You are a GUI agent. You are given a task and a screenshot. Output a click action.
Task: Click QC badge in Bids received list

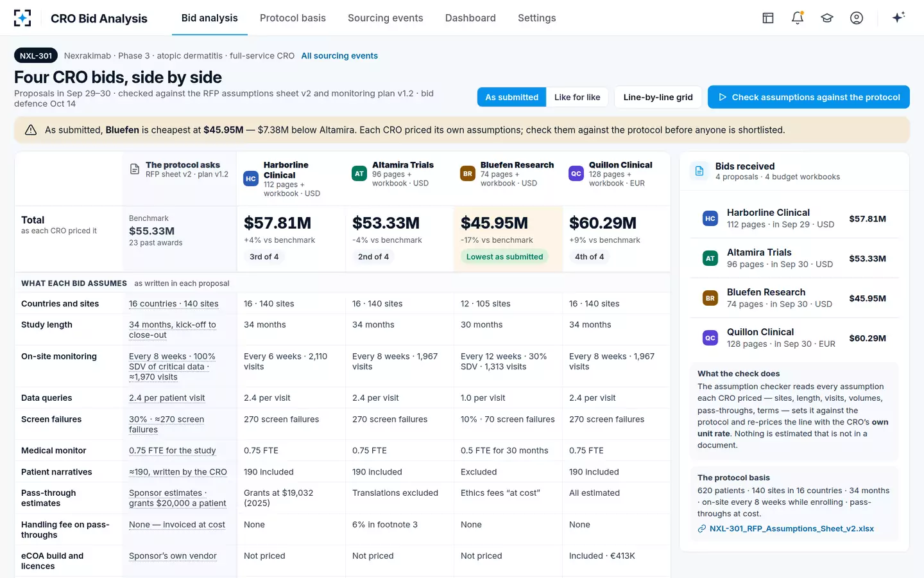click(710, 338)
